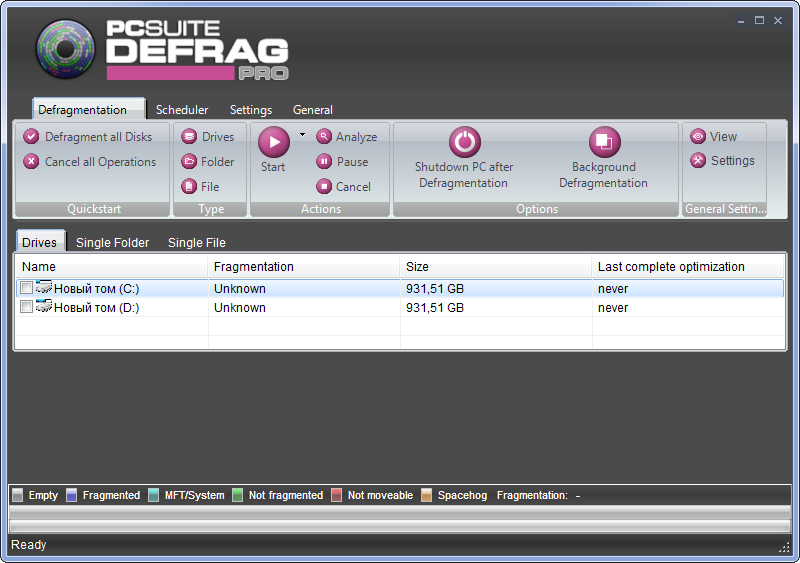
Task: Open the General ribbon tab
Action: coord(313,110)
